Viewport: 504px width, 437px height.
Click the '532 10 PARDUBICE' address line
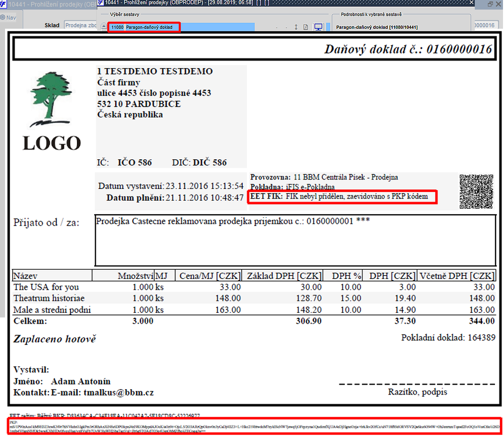coord(139,104)
